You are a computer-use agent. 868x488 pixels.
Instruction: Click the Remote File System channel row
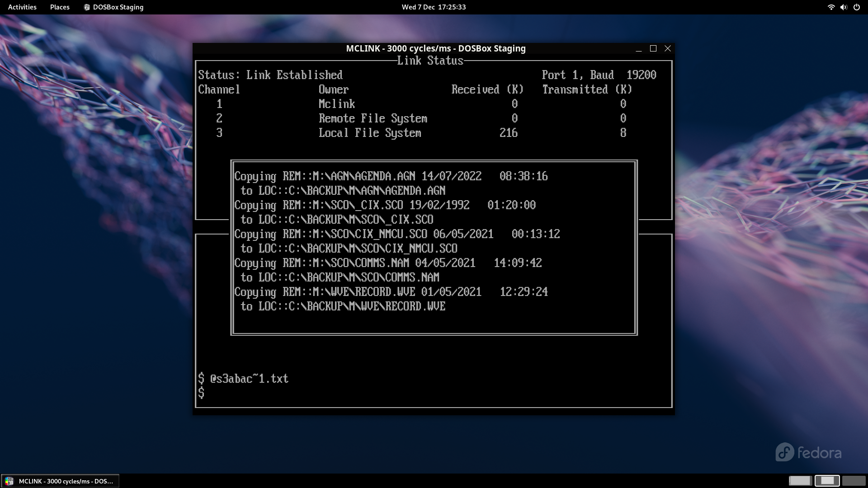[372, 118]
